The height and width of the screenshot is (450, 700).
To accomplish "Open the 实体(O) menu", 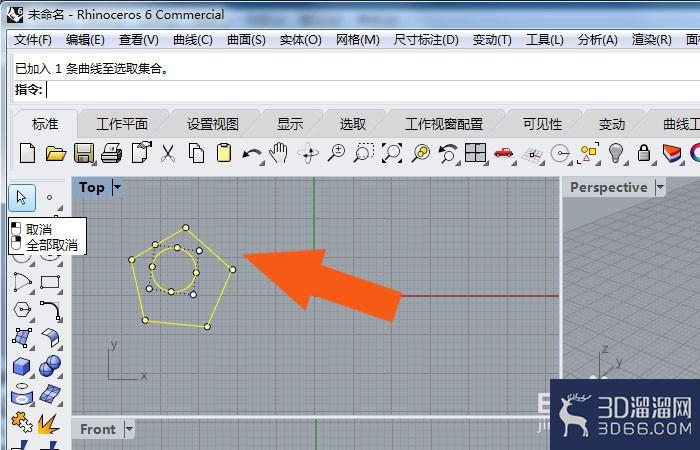I will pos(300,40).
